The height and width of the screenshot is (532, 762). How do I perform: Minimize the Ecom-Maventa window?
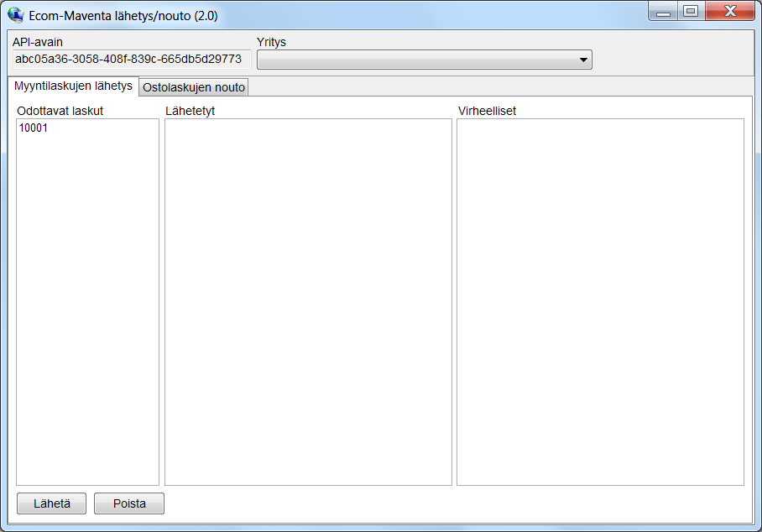tap(663, 12)
